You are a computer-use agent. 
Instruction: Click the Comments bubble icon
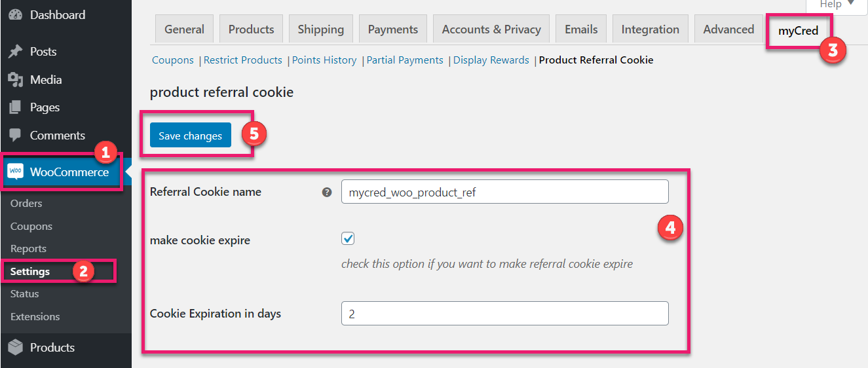tap(16, 135)
